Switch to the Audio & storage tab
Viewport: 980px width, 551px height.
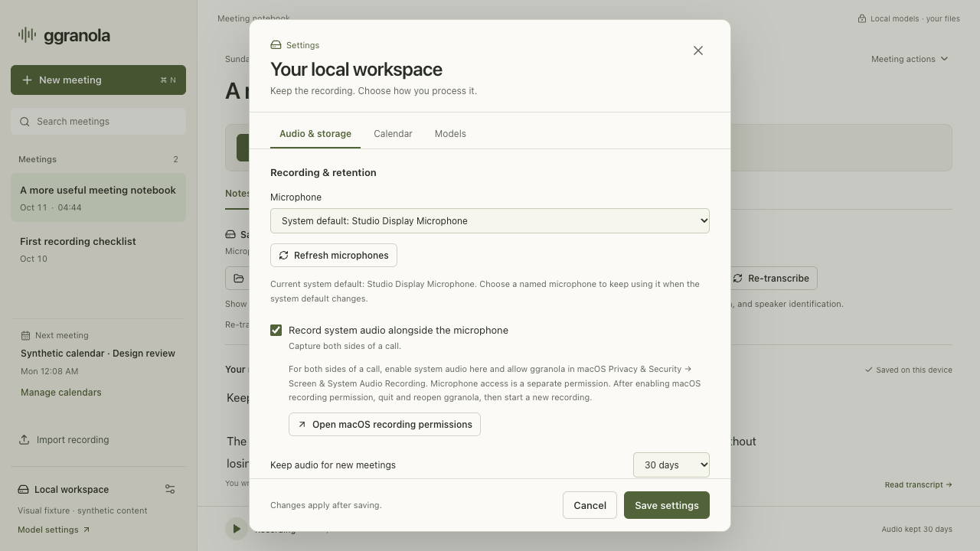pos(315,134)
